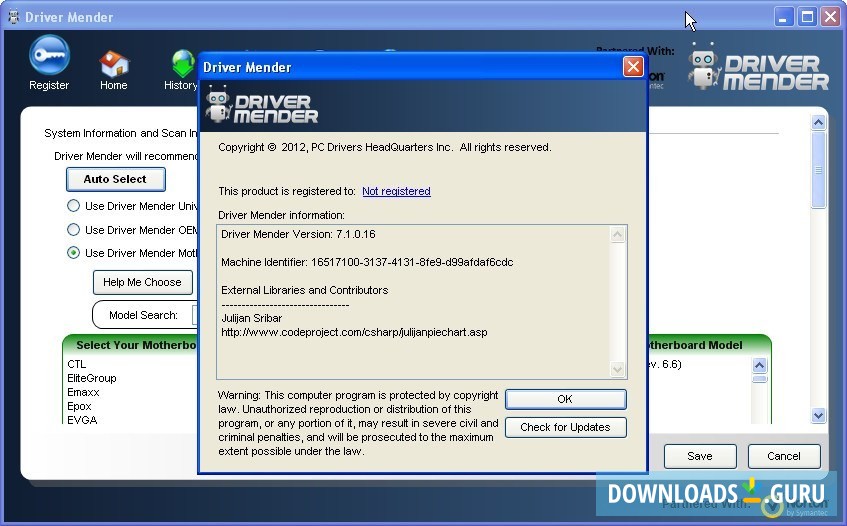Maximize the Driver Mender main window

pos(807,17)
